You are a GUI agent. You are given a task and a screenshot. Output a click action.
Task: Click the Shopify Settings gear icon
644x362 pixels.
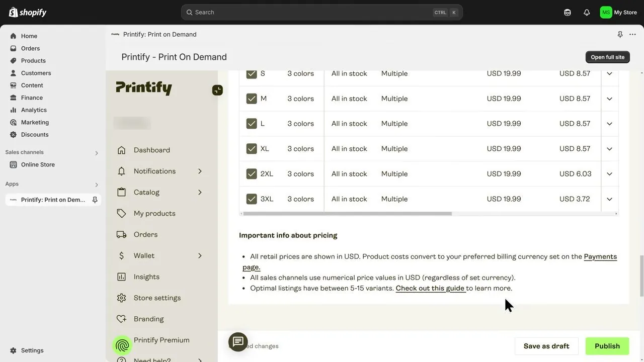[14, 350]
